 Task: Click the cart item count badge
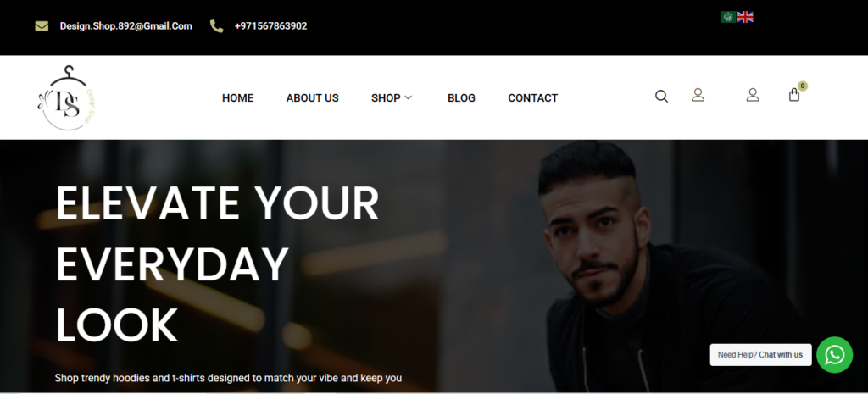point(803,86)
